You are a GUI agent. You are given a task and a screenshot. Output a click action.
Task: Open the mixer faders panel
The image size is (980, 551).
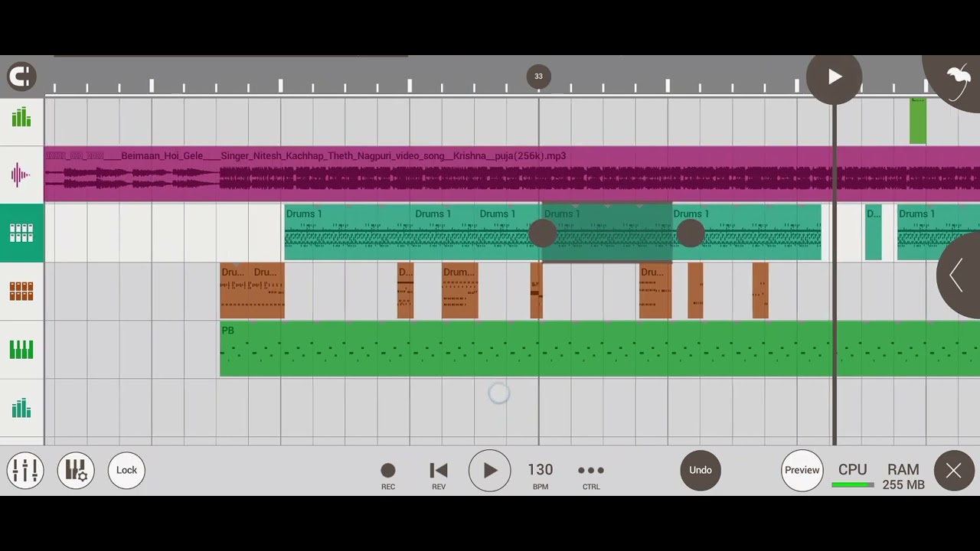[25, 470]
